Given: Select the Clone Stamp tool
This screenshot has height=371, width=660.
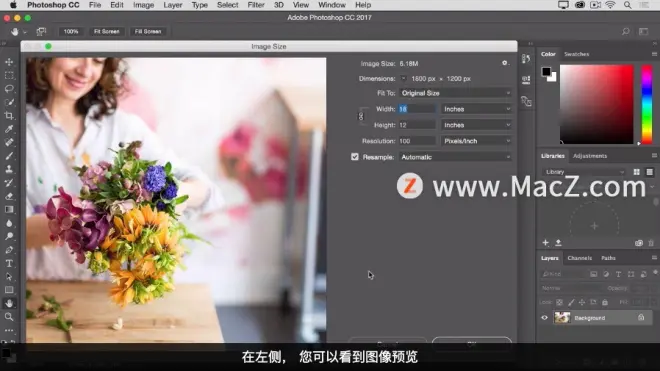Looking at the screenshot, I should 9,169.
